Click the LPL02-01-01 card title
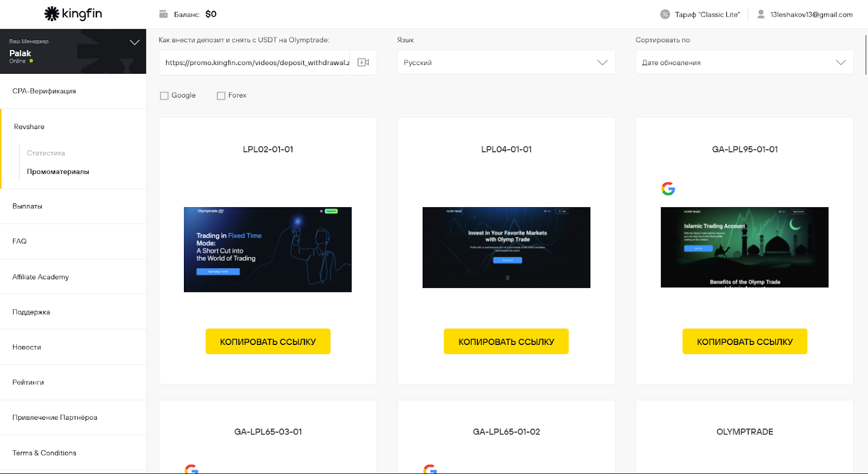 coord(268,149)
